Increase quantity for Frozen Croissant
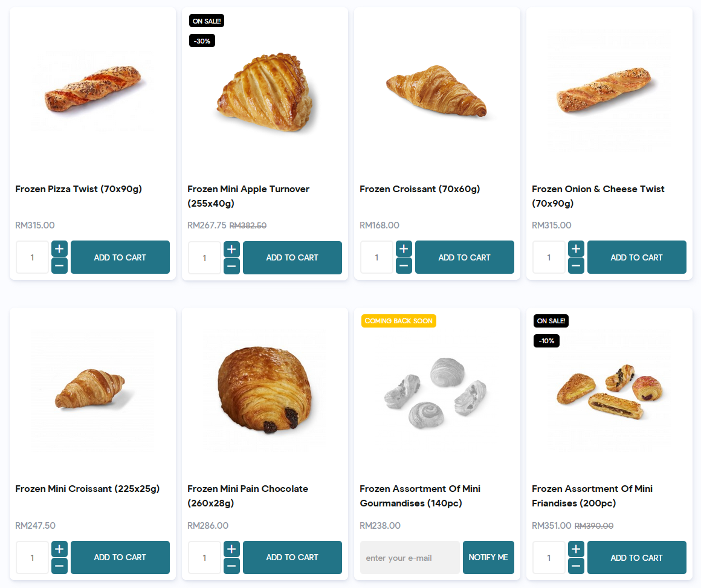Viewport: 701px width, 588px height. (x=404, y=248)
